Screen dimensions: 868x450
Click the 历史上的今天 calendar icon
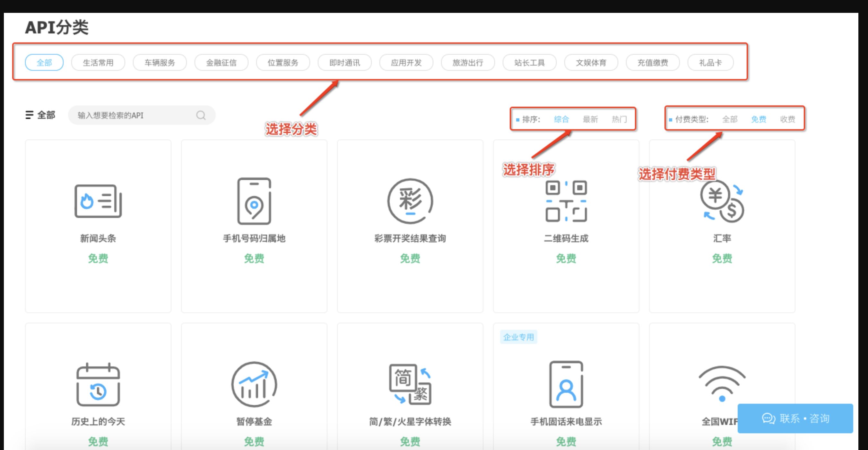98,384
